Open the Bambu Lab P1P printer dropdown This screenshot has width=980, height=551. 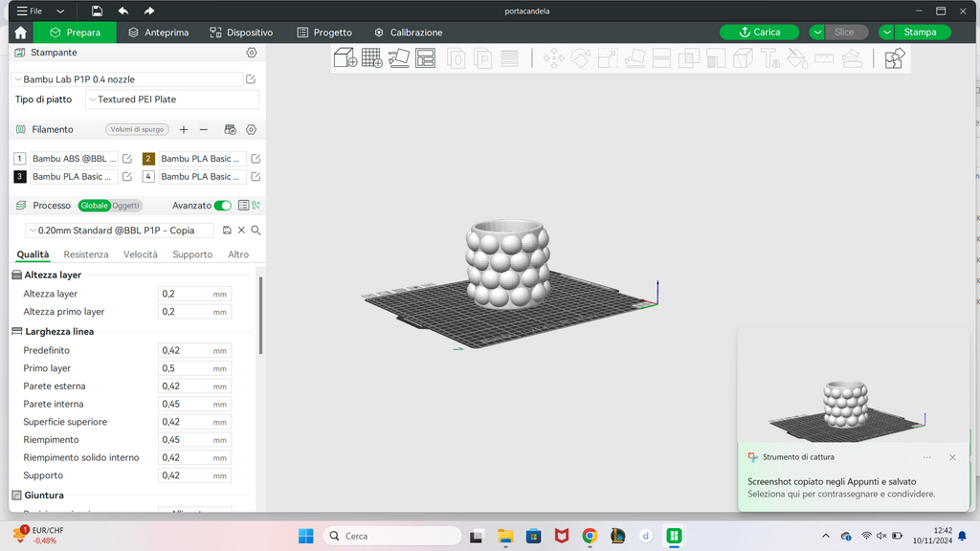tap(127, 79)
